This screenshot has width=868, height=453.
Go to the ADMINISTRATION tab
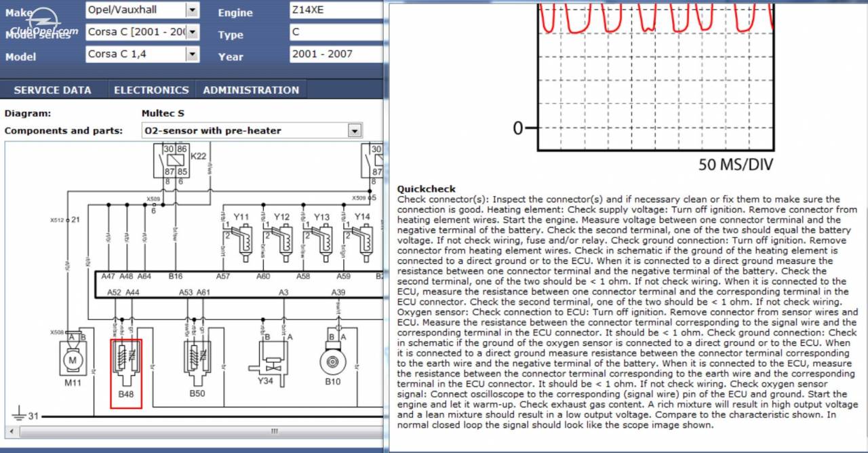(251, 90)
